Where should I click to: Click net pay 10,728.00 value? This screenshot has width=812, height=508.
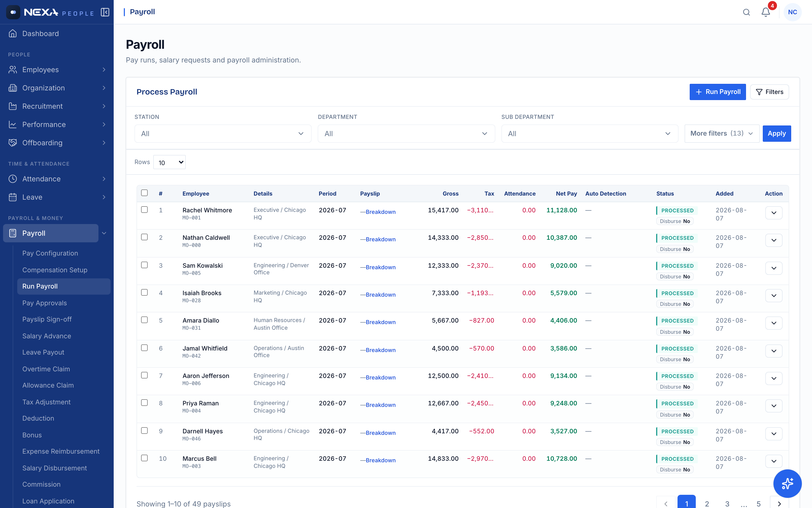561,459
